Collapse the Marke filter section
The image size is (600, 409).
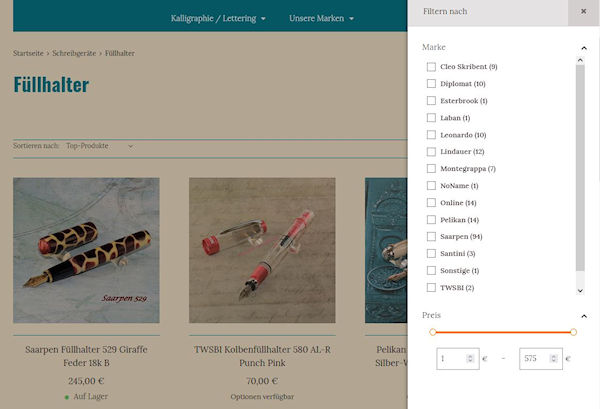[x=584, y=48]
